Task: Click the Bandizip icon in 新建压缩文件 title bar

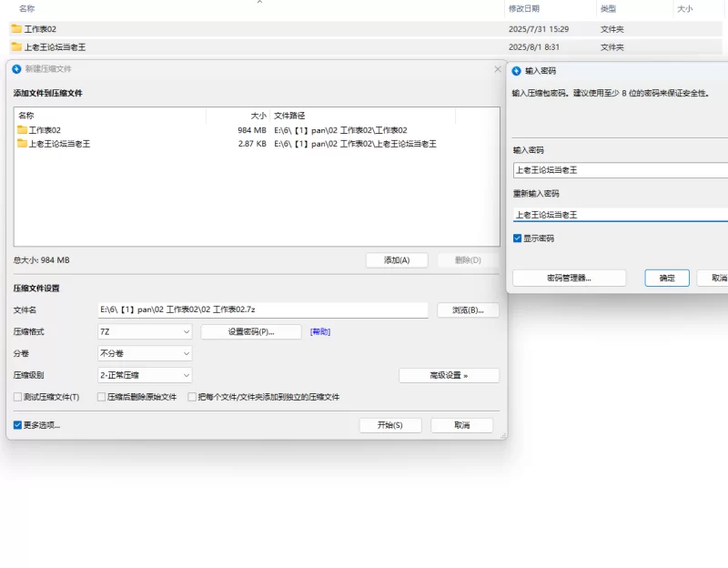Action: (16, 69)
